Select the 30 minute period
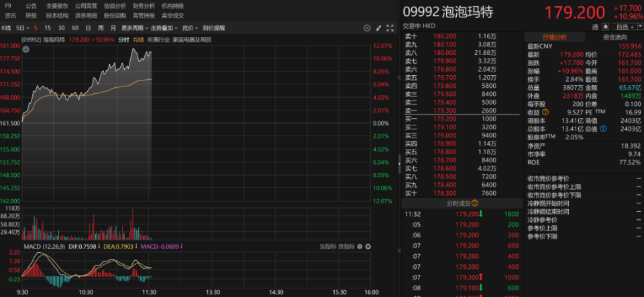This screenshot has height=297, width=644. (61, 28)
